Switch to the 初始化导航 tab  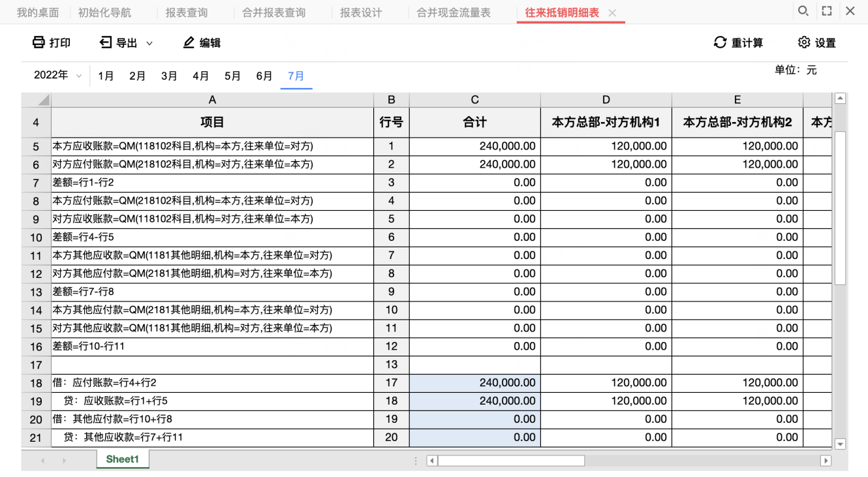104,12
